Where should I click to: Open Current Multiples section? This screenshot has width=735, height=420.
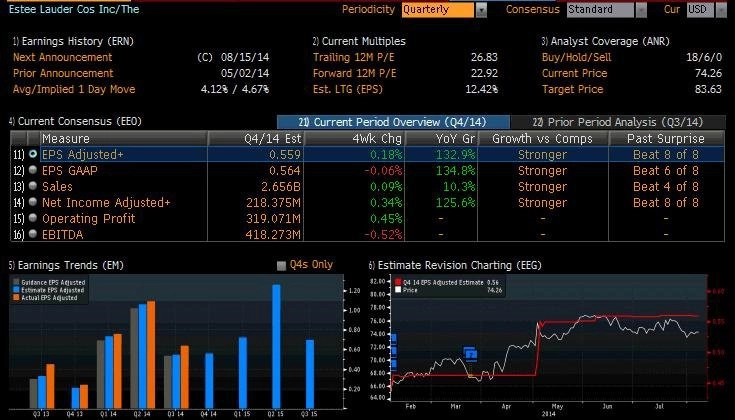pos(359,41)
